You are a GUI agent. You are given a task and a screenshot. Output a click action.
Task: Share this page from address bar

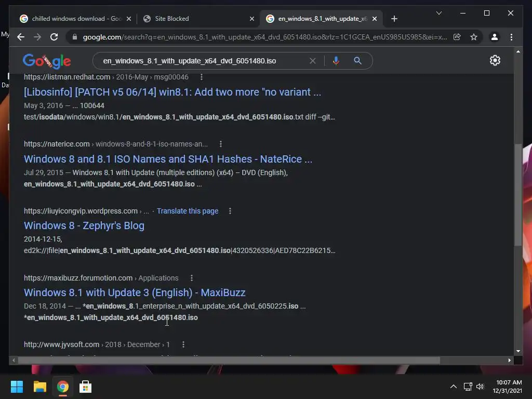coord(457,37)
